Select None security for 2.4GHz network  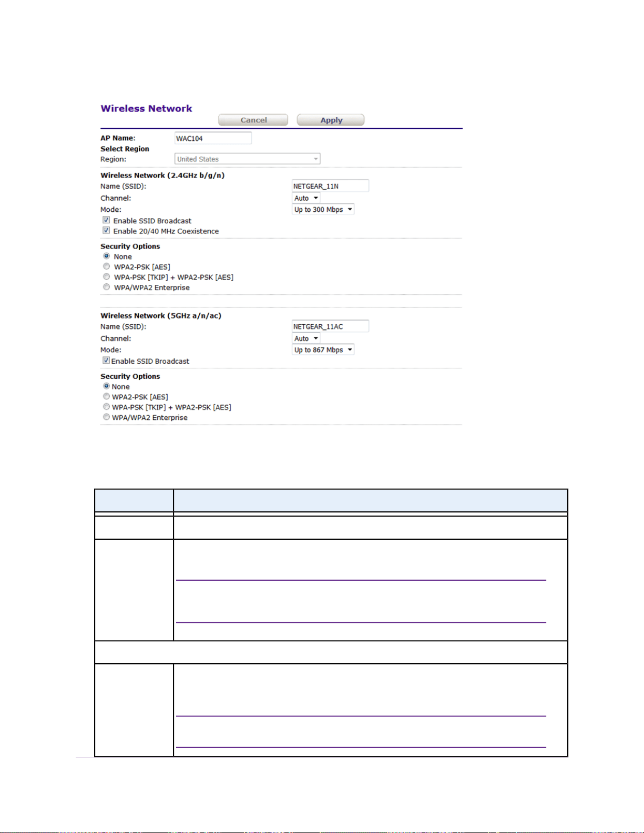[x=107, y=256]
